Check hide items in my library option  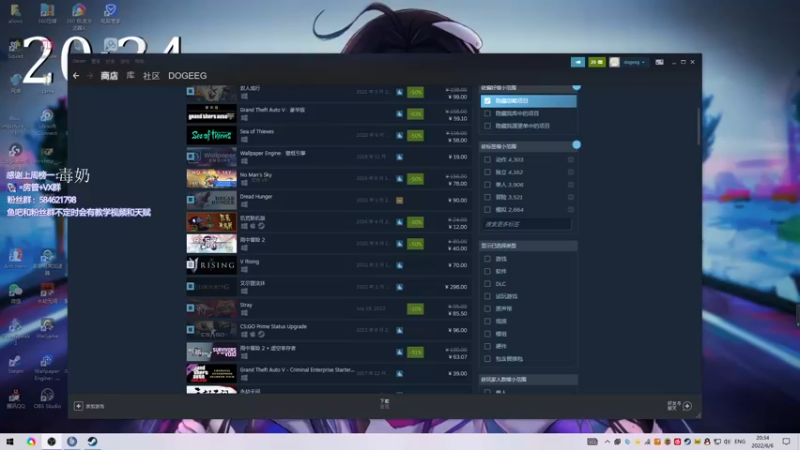(487, 113)
